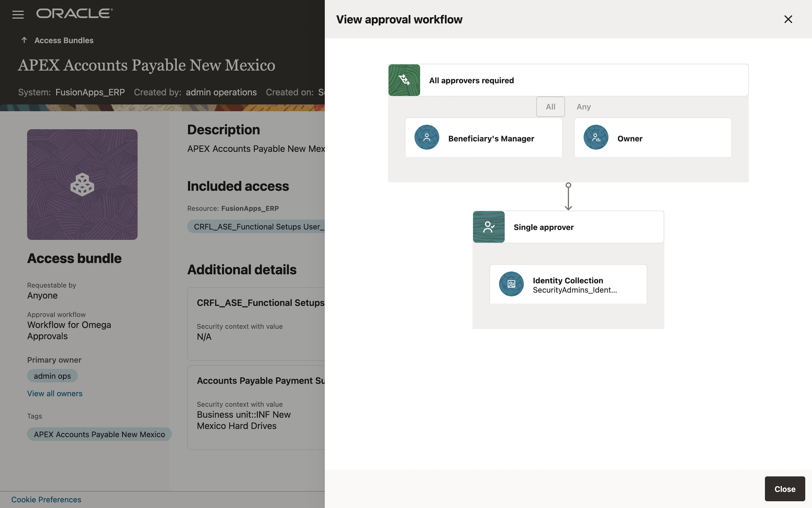Toggle the Beneficiary's Manager approver card
This screenshot has width=812, height=508.
pyautogui.click(x=483, y=137)
